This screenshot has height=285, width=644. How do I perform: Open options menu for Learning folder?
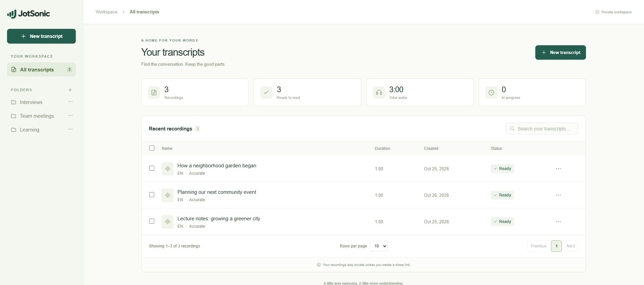coord(70,129)
